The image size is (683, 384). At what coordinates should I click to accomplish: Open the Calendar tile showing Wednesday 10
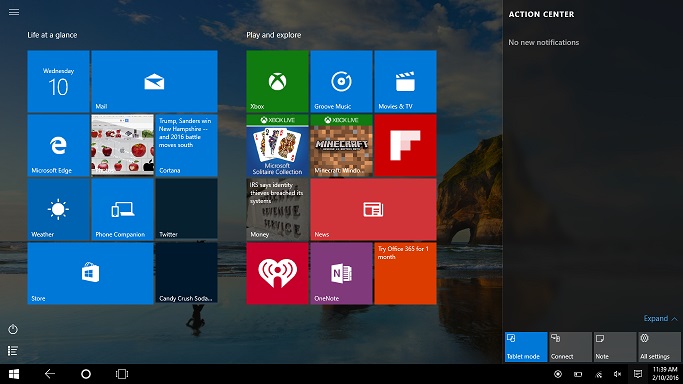[58, 81]
